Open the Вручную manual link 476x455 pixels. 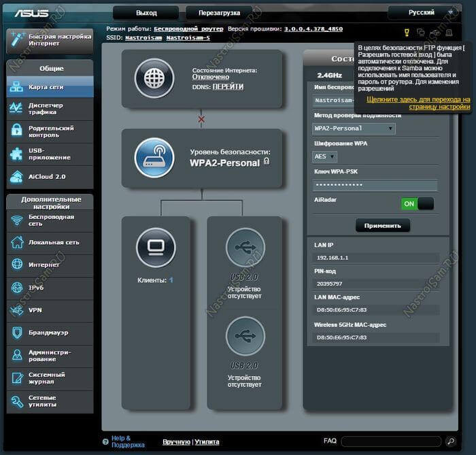point(176,441)
